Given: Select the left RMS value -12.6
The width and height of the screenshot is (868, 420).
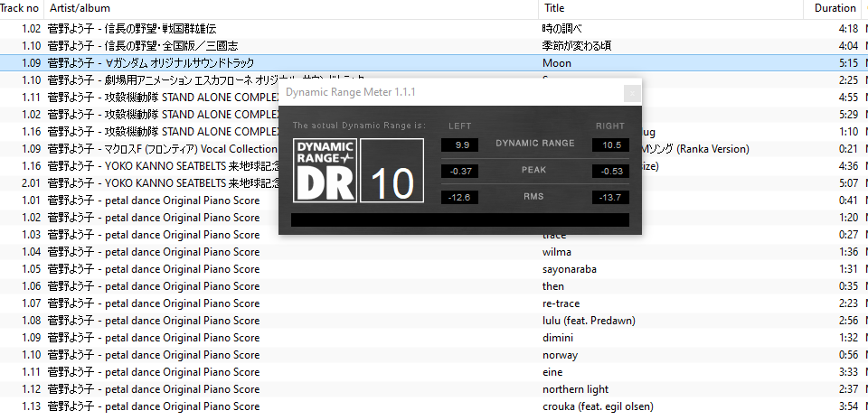Looking at the screenshot, I should point(459,197).
